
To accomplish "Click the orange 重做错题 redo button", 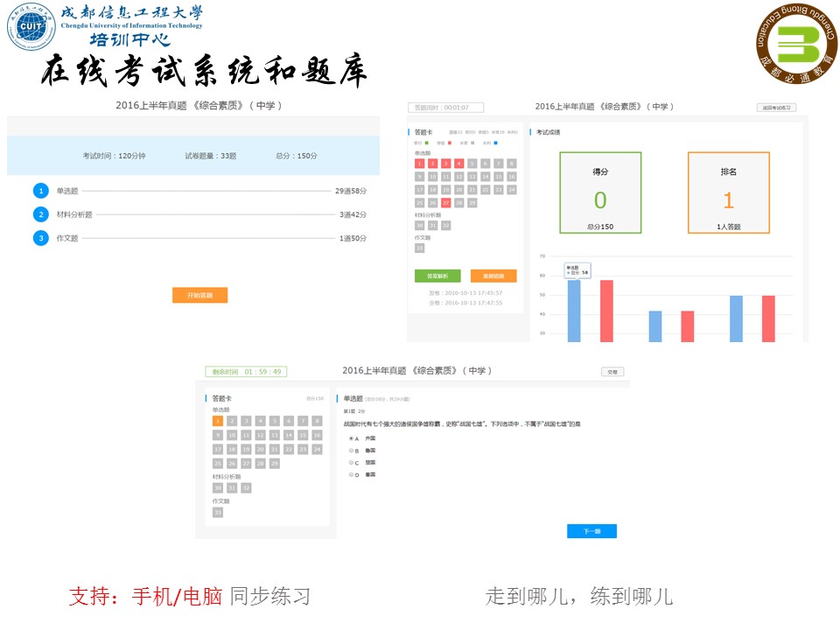I will (493, 276).
